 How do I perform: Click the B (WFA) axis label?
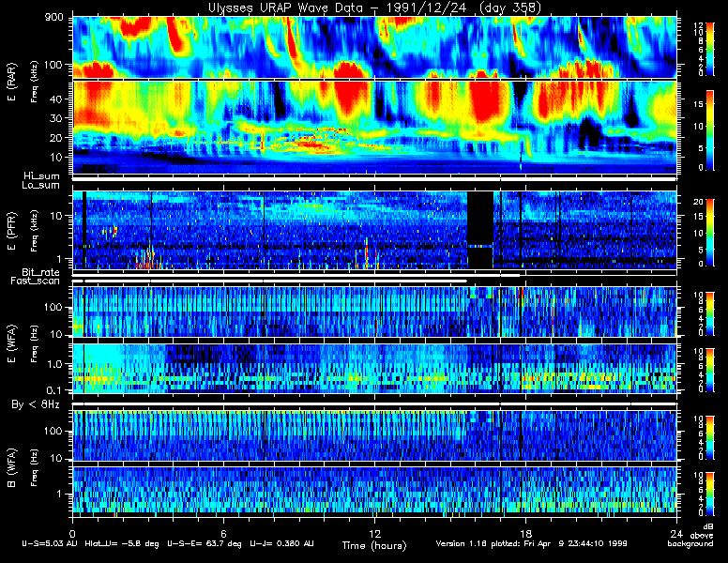point(11,468)
